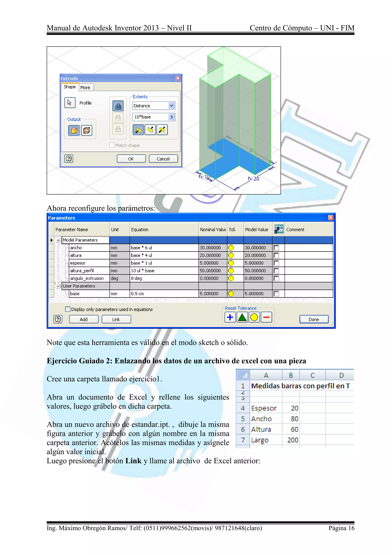The height and width of the screenshot is (555, 392).
Task: Check export box for angulo_extrusion parameter
Action: point(276,278)
